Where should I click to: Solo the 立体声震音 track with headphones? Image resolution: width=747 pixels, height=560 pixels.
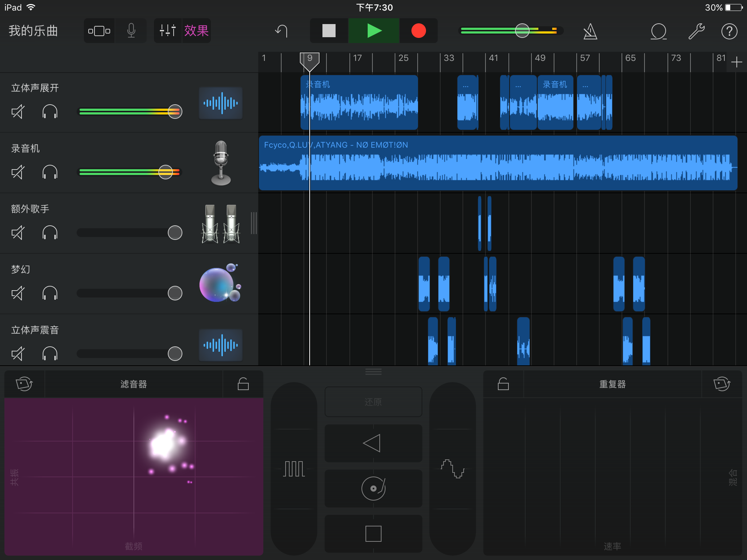(50, 354)
